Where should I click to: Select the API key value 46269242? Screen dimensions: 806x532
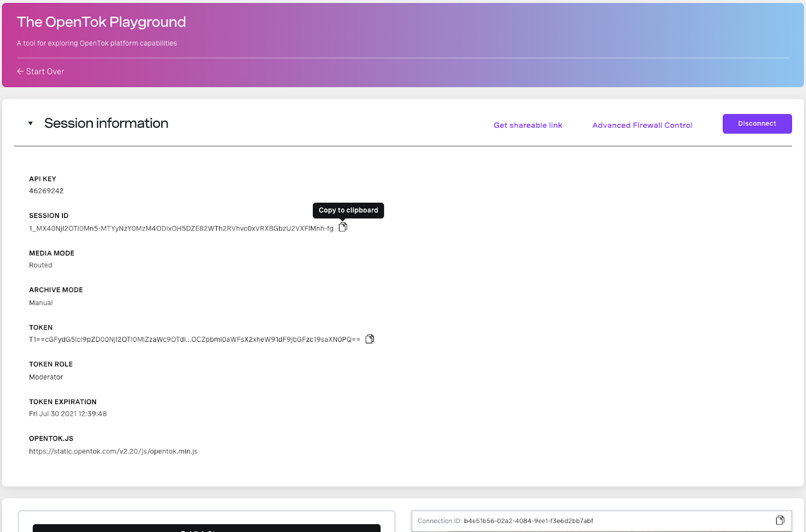[46, 191]
